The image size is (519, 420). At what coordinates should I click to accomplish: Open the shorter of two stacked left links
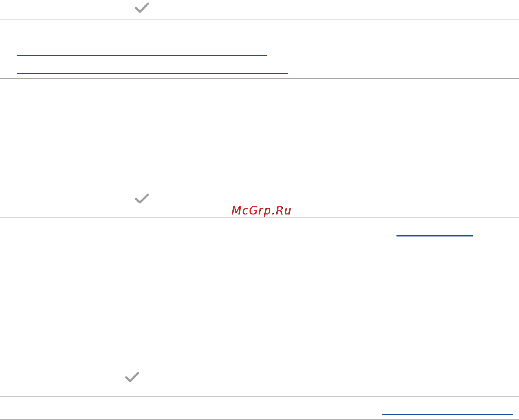pyautogui.click(x=142, y=55)
